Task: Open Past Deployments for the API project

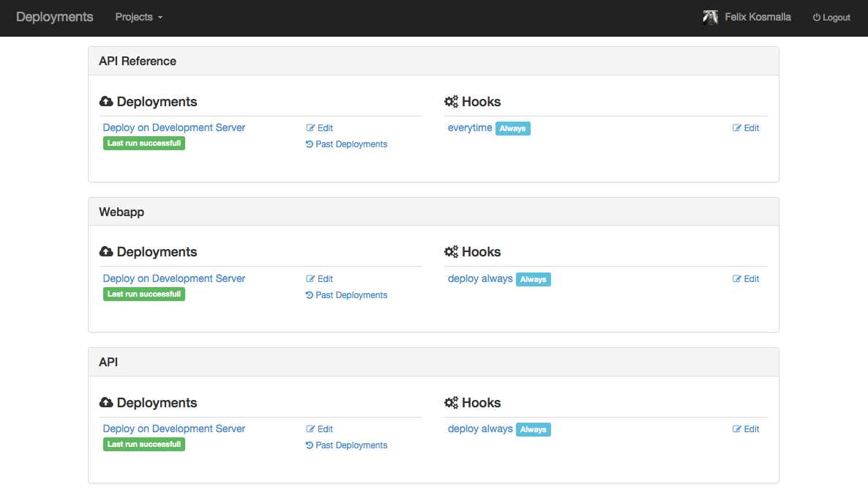Action: [x=351, y=445]
